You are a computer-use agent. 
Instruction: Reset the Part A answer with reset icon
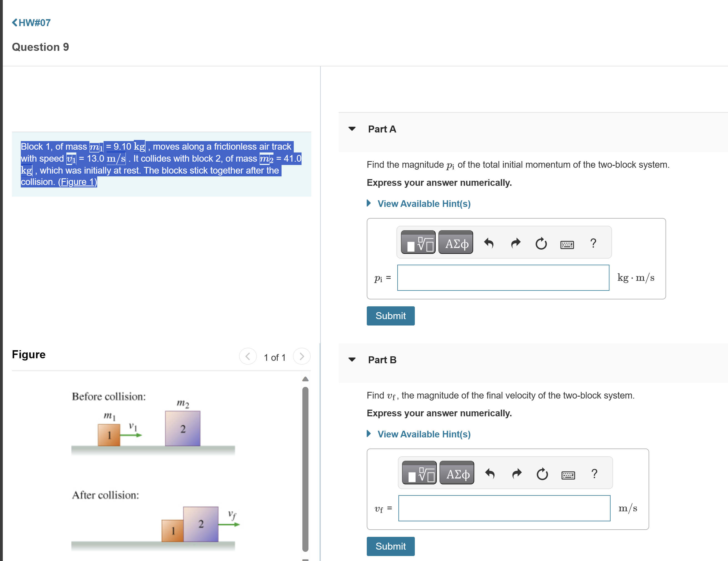pyautogui.click(x=541, y=243)
